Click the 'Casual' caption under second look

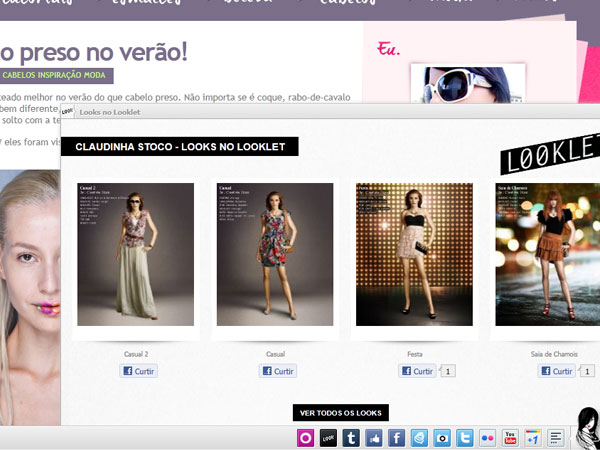click(x=276, y=354)
